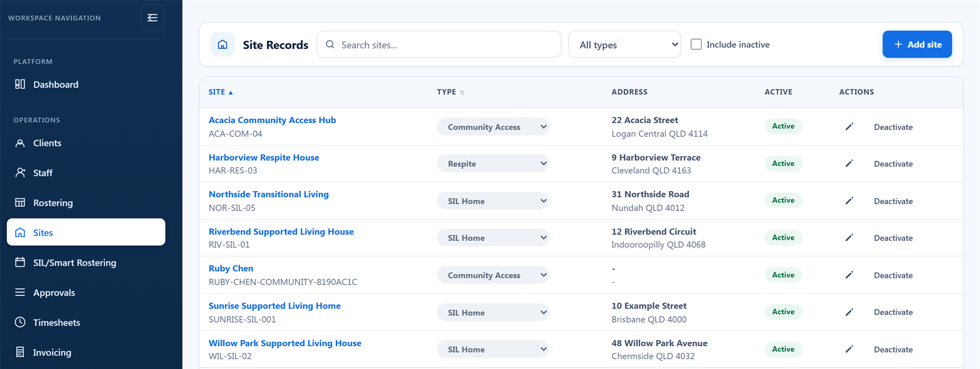Click Active badge for Ruby Chen row
The width and height of the screenshot is (980, 369).
coord(783,275)
